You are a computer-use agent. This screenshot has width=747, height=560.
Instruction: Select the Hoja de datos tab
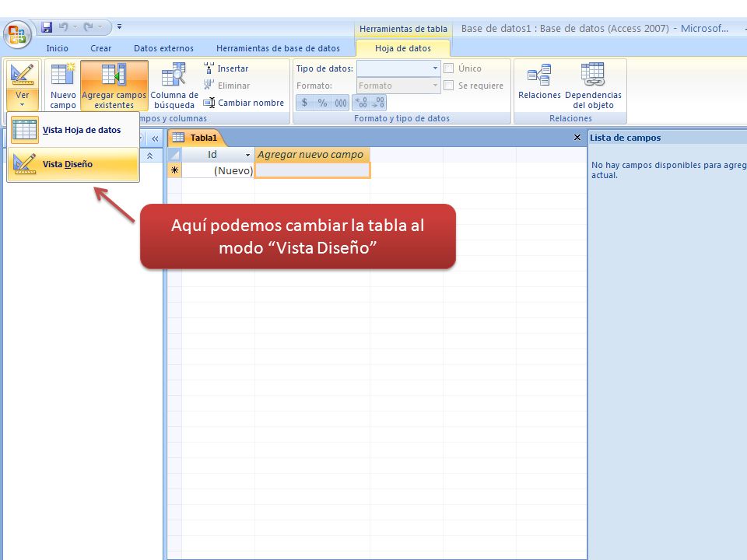402,48
